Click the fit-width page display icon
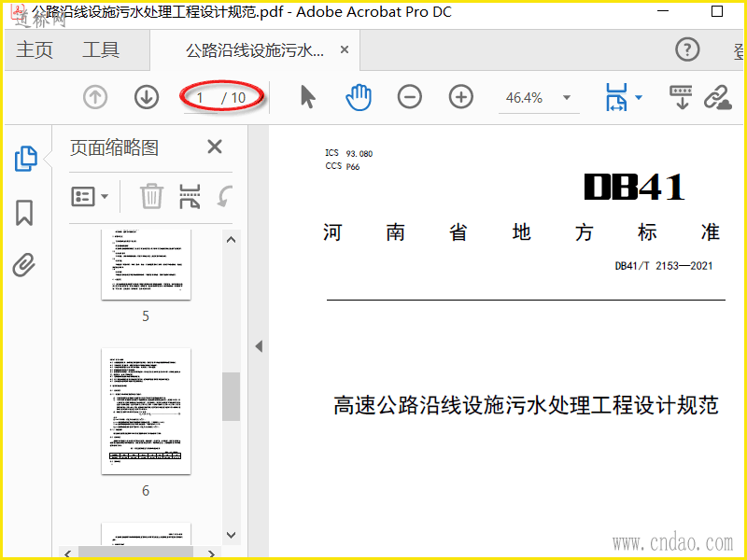 click(x=616, y=97)
